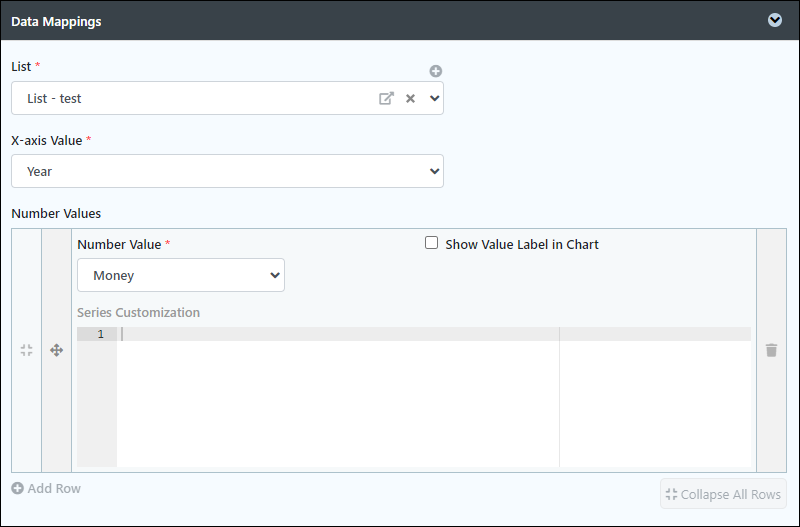Expand the List dropdown arrow
This screenshot has height=527, width=800.
pos(434,98)
